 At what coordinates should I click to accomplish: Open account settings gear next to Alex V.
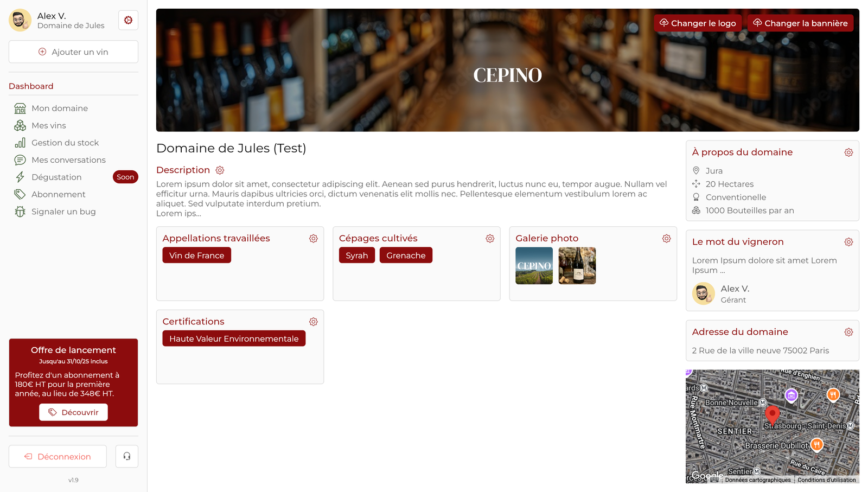click(128, 20)
